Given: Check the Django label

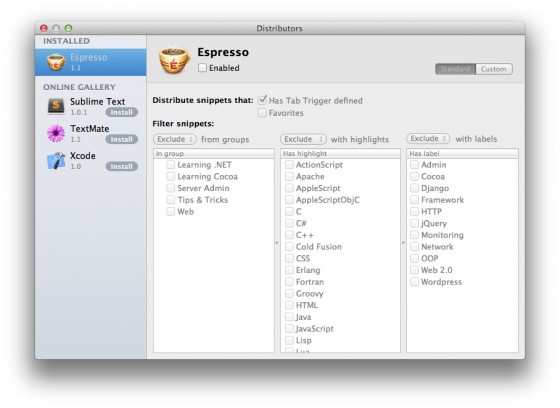Looking at the screenshot, I should click(414, 188).
